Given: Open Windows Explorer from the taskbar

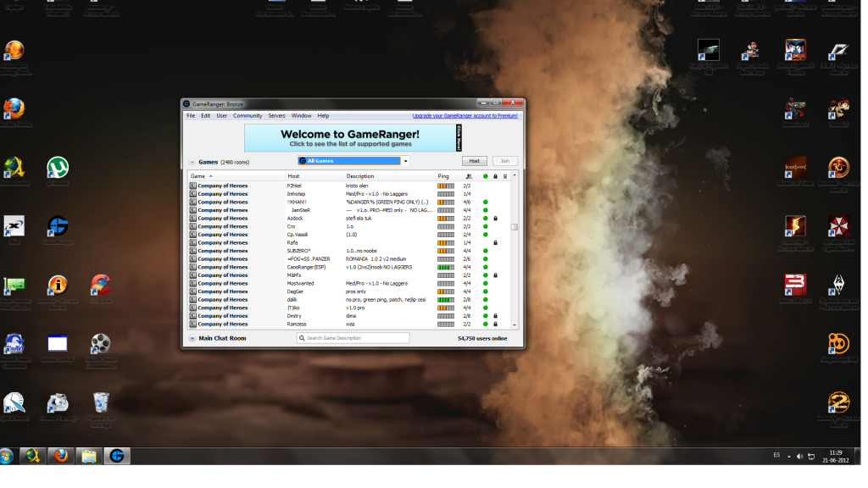Looking at the screenshot, I should pyautogui.click(x=88, y=456).
